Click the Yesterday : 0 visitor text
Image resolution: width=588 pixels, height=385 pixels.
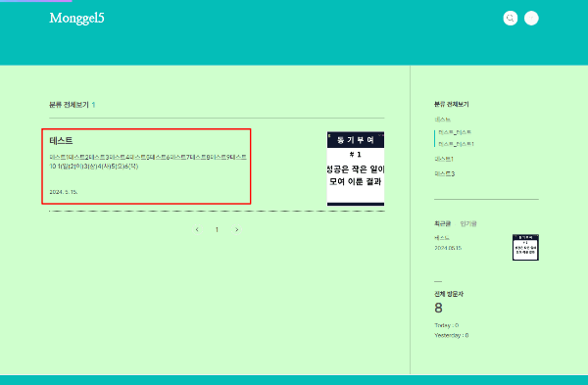click(x=452, y=335)
